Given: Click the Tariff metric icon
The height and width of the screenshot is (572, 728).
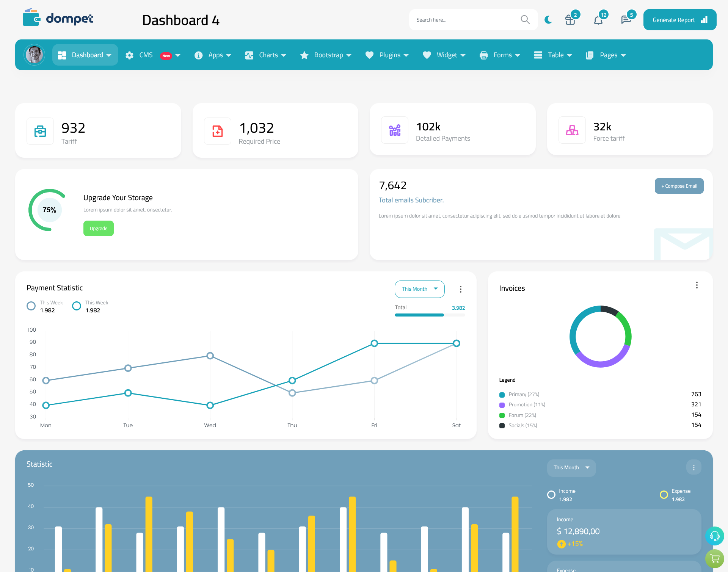Looking at the screenshot, I should tap(41, 129).
